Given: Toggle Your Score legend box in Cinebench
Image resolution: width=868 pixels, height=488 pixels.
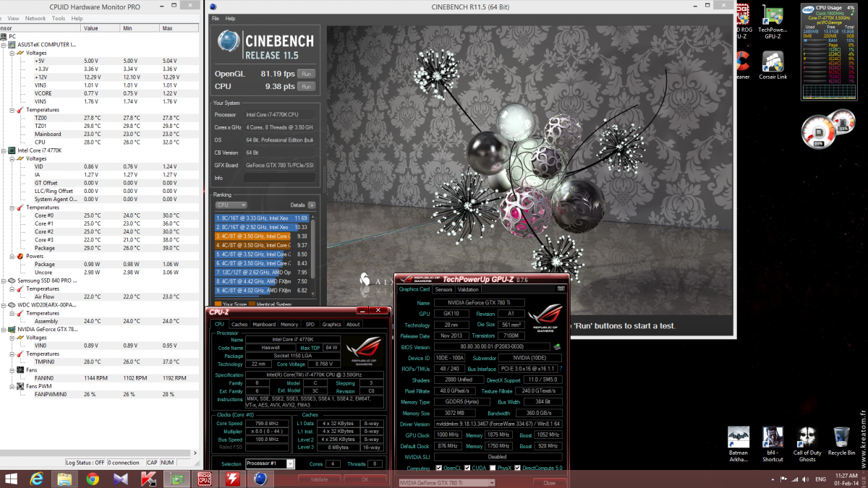Looking at the screenshot, I should click(x=218, y=304).
